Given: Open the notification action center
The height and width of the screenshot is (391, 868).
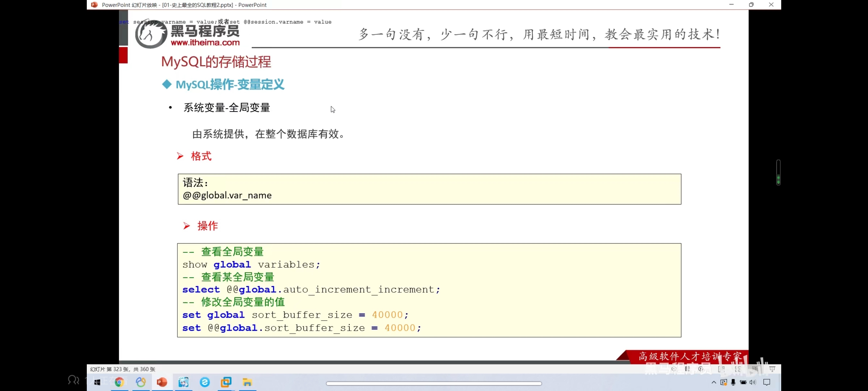Looking at the screenshot, I should pos(767,382).
